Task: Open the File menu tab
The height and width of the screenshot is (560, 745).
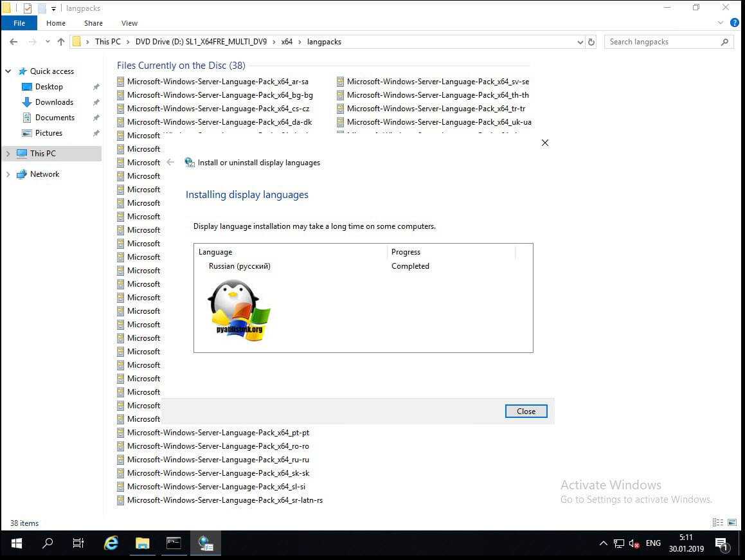Action: (x=19, y=23)
